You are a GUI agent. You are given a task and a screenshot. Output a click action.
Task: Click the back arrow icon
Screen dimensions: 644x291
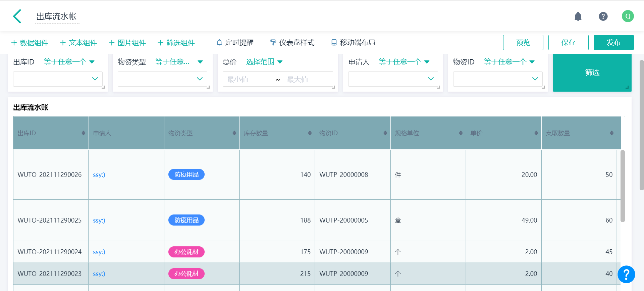17,16
